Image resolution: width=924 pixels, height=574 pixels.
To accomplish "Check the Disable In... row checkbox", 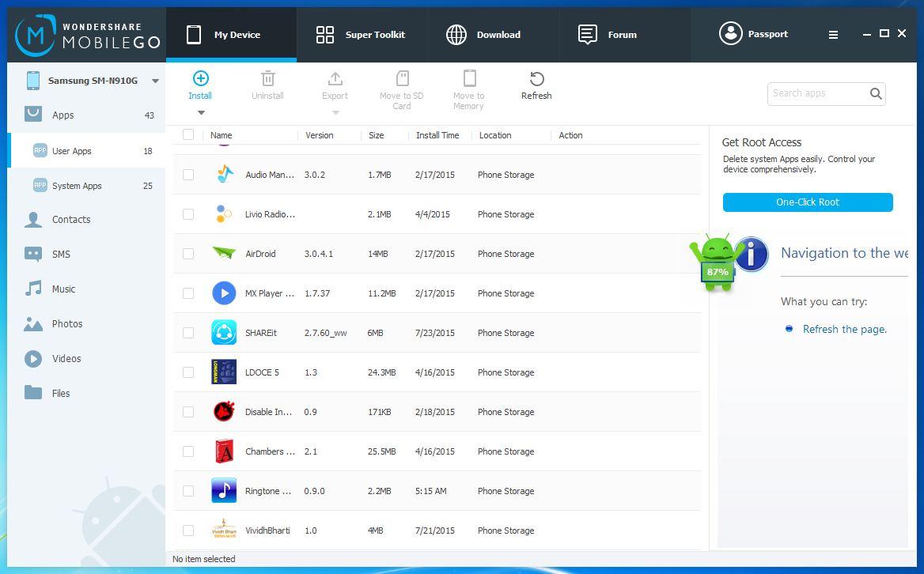I will point(188,412).
